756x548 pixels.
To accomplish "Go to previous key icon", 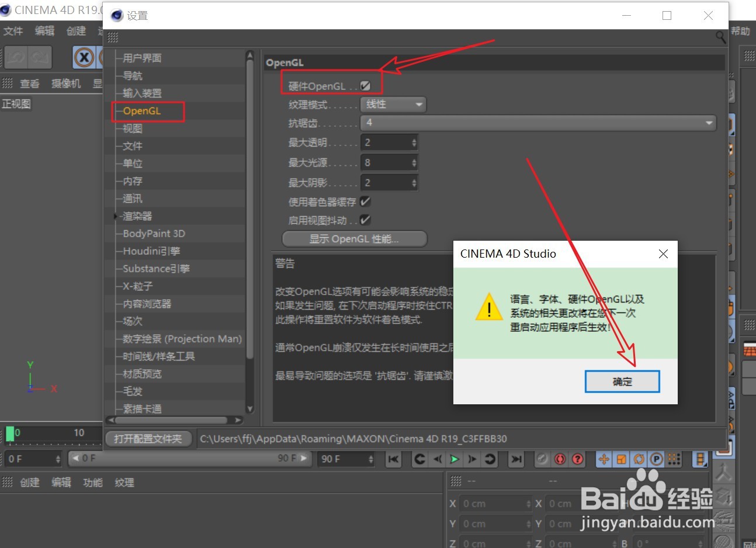I will [x=419, y=459].
